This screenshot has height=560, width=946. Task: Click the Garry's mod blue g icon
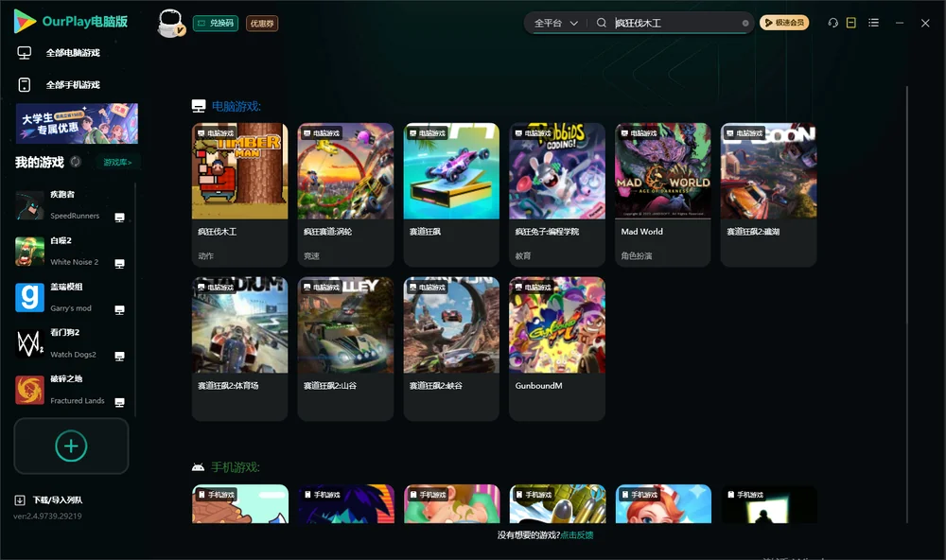click(x=29, y=297)
